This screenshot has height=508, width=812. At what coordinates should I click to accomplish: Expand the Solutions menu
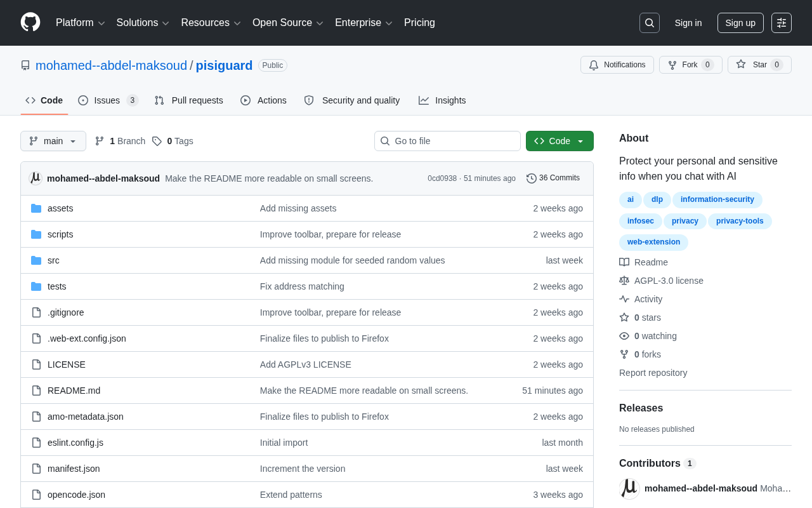tap(143, 23)
